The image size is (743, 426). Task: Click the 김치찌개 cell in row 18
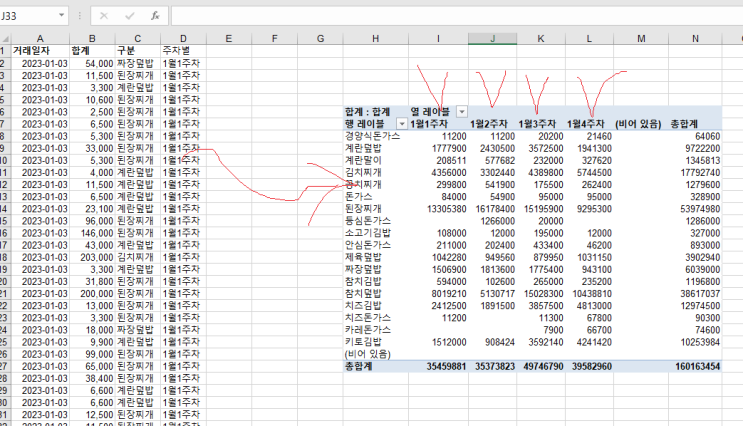point(136,257)
